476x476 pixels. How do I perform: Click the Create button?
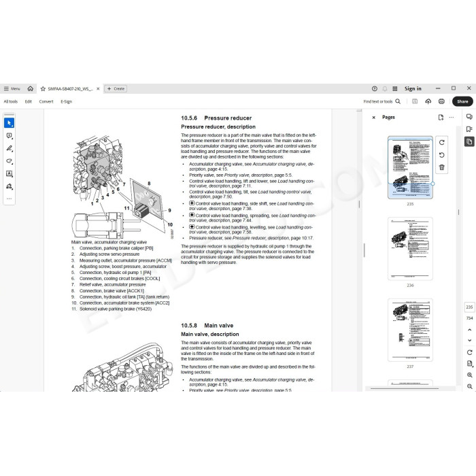tap(116, 88)
